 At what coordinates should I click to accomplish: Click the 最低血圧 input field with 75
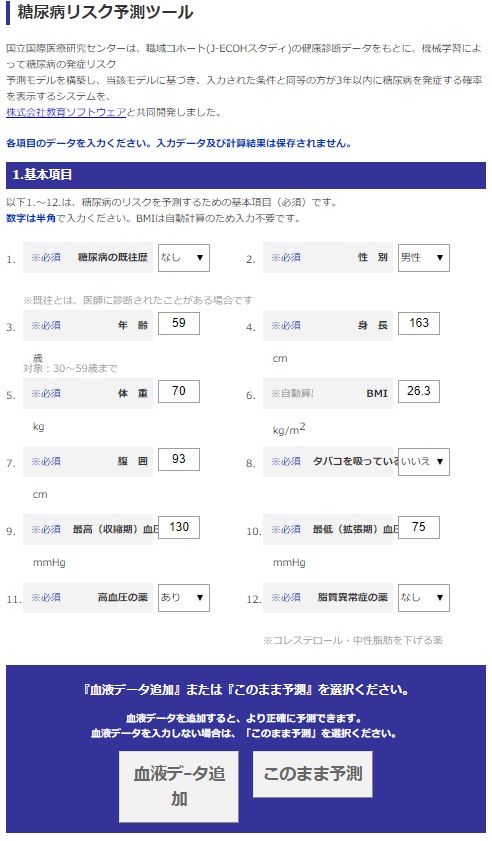pos(418,527)
